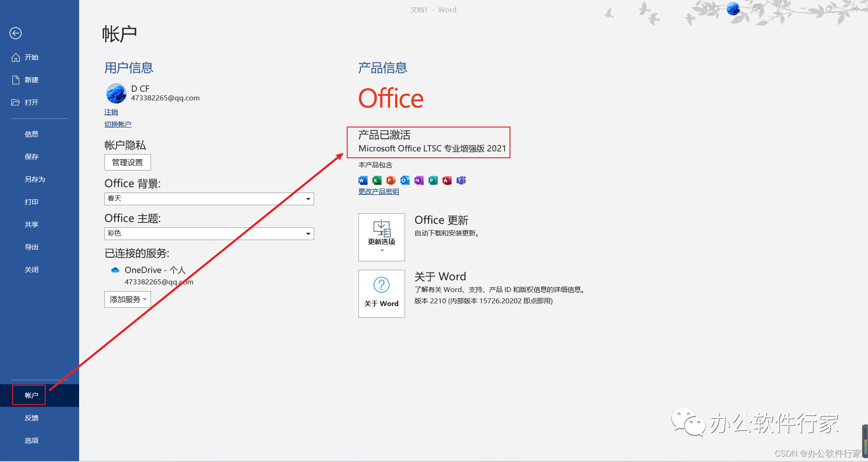Click the 管理设置 button
Viewport: 868px width, 462px height.
127,162
